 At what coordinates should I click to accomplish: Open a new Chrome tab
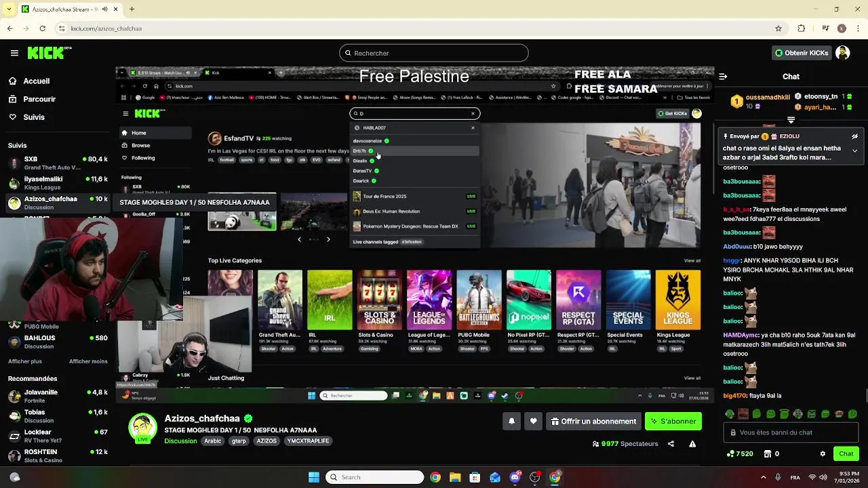[x=132, y=9]
